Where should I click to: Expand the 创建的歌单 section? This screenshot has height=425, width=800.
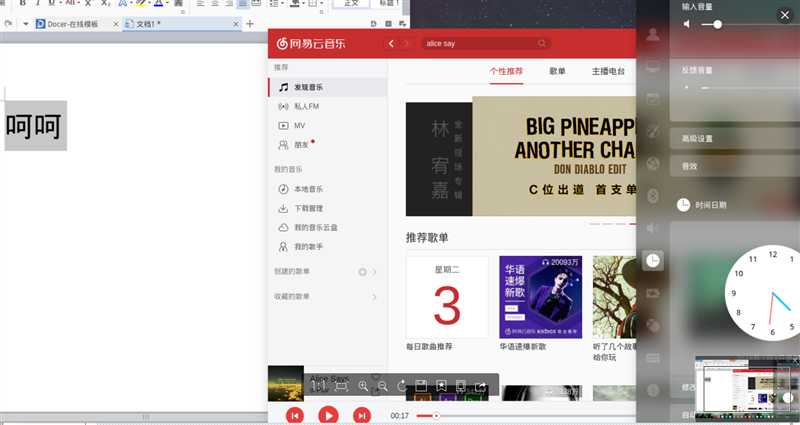374,272
